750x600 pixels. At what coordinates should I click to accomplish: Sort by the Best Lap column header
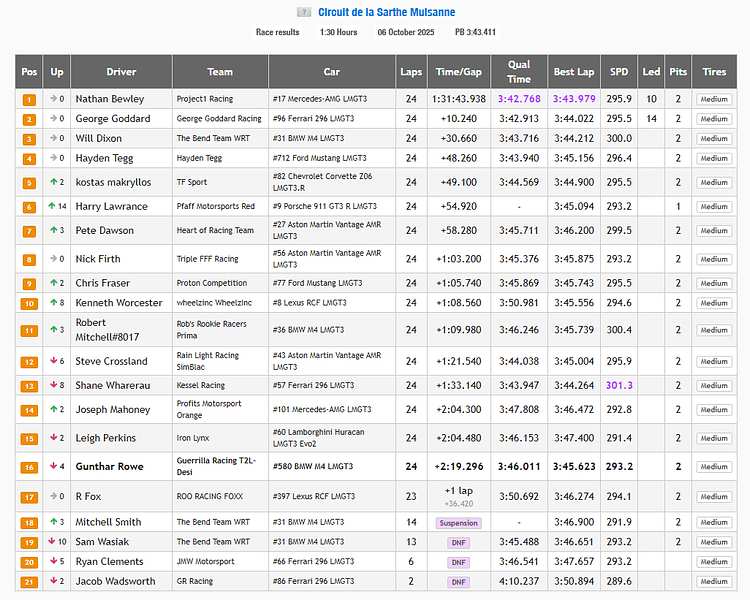[573, 72]
